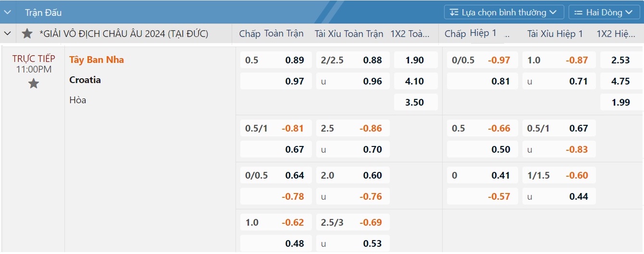Viewport: 644px width, 254px height.
Task: Collapse the Trận Đấu header chevron
Action: (8, 12)
